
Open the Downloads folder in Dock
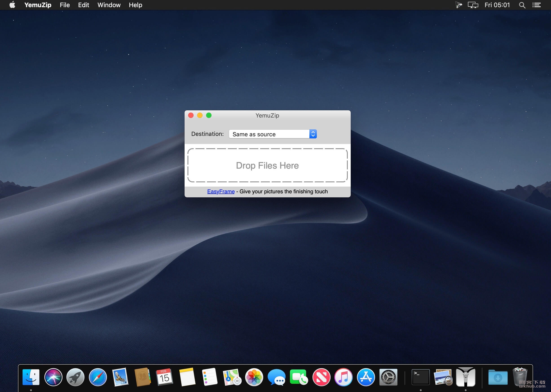pyautogui.click(x=498, y=377)
